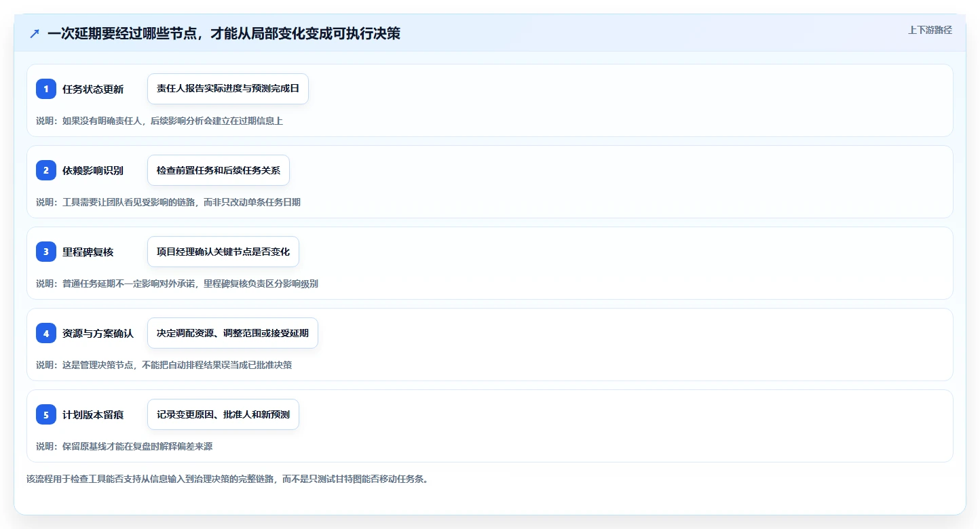Click the footer text starting 该流程用于检查工具
Image resolution: width=980 pixels, height=529 pixels.
(x=227, y=479)
